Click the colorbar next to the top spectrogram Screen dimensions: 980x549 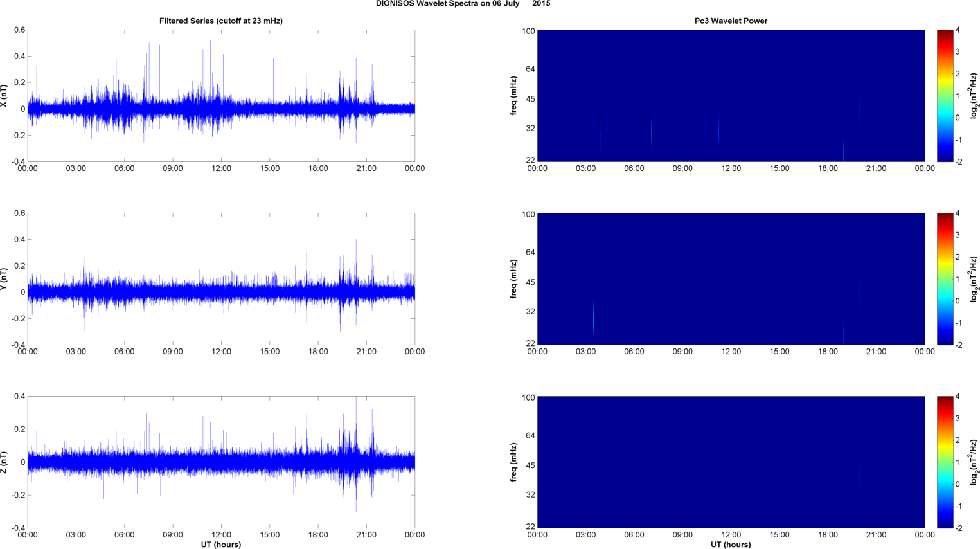pyautogui.click(x=945, y=96)
